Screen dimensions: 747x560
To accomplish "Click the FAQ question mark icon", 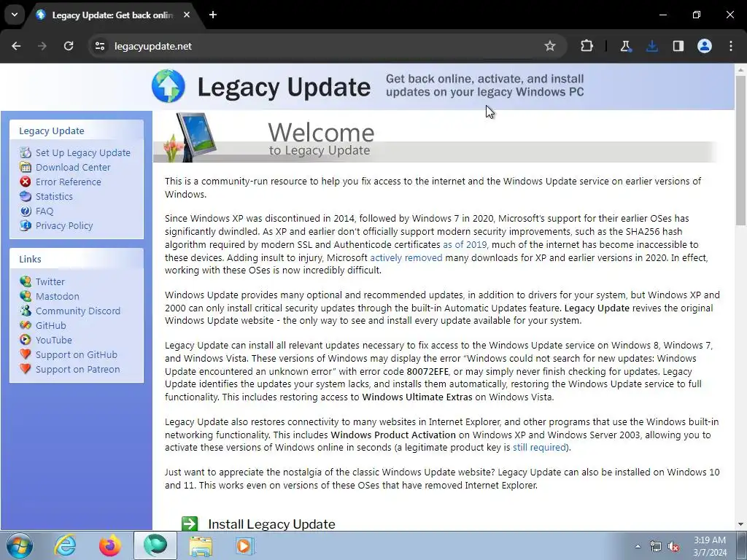I will [x=26, y=211].
